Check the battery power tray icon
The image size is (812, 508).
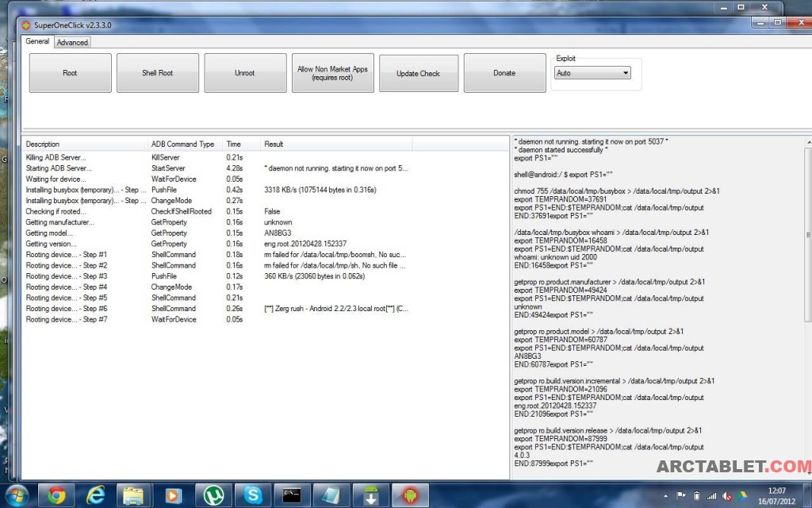(696, 495)
